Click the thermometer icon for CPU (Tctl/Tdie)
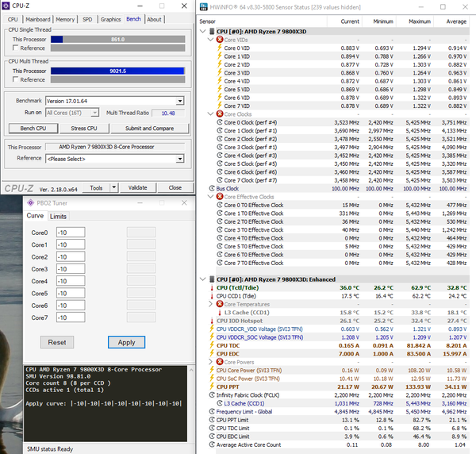 pyautogui.click(x=212, y=287)
